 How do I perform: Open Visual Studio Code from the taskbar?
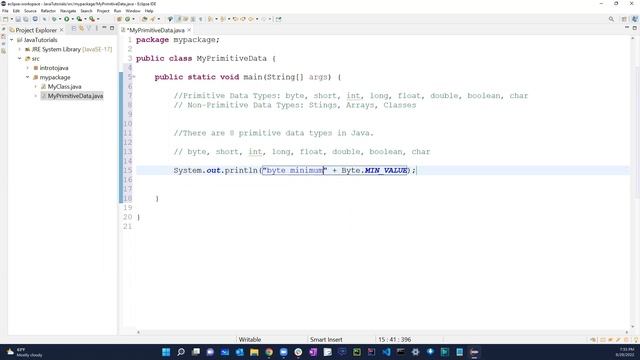386,352
